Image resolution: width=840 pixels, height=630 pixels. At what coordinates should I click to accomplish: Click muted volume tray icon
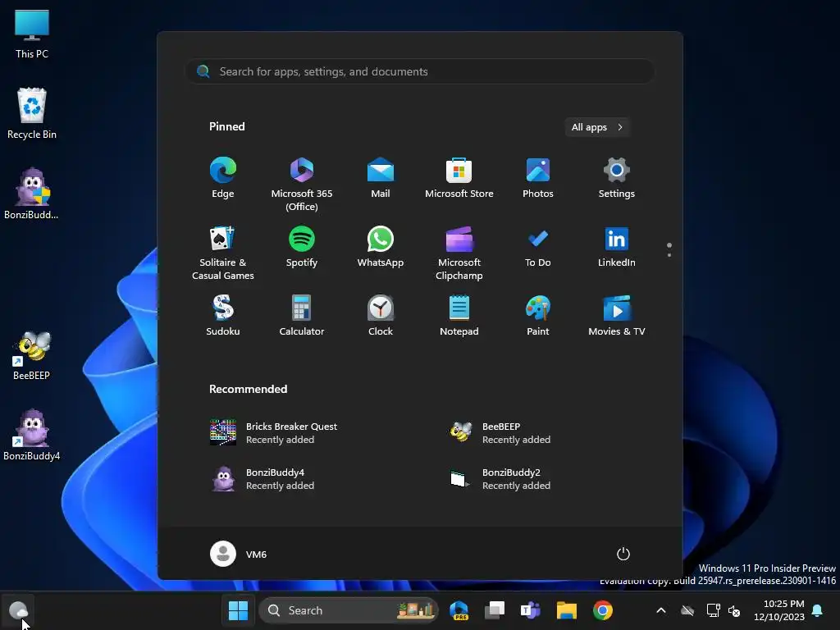734,610
